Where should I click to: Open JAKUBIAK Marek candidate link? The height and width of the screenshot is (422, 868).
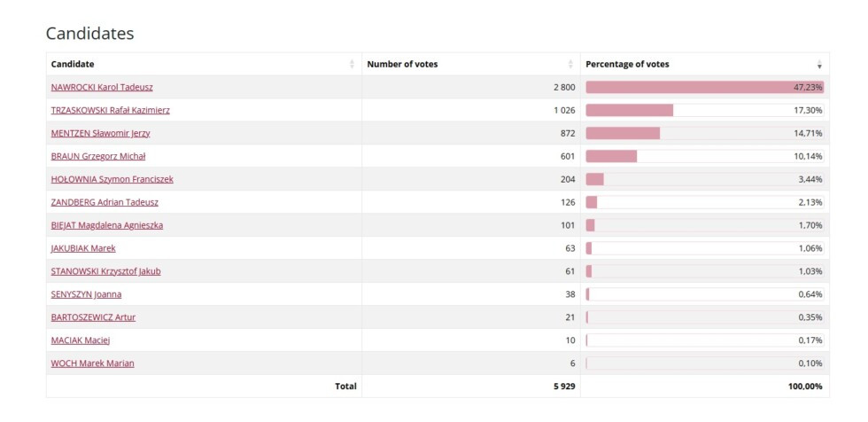click(83, 249)
